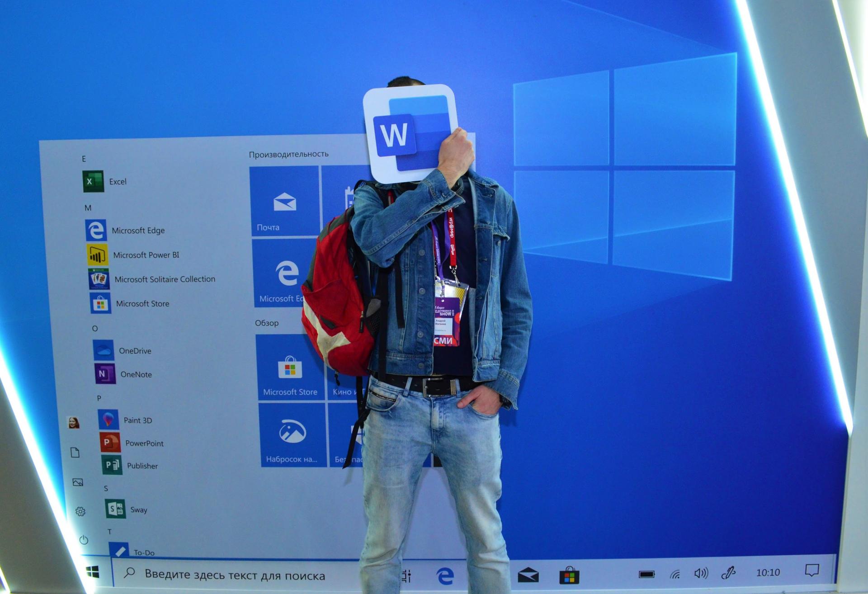Click the Windows Start button

point(93,572)
